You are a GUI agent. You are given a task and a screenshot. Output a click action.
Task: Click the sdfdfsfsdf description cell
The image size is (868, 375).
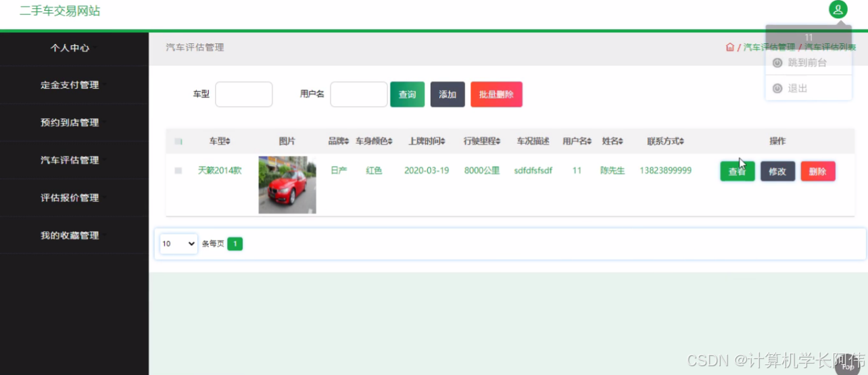pyautogui.click(x=533, y=171)
